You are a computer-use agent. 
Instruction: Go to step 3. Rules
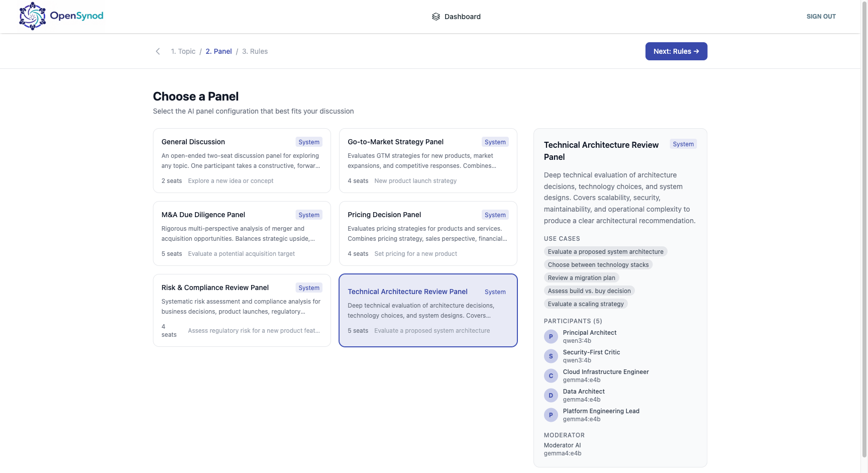(255, 51)
